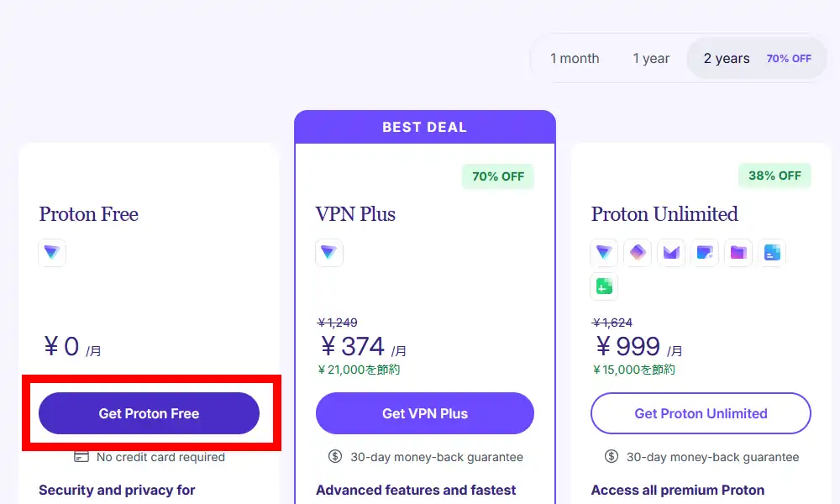Click the 38% OFF badge on Proton Unlimited
This screenshot has height=504, width=840.
774,176
